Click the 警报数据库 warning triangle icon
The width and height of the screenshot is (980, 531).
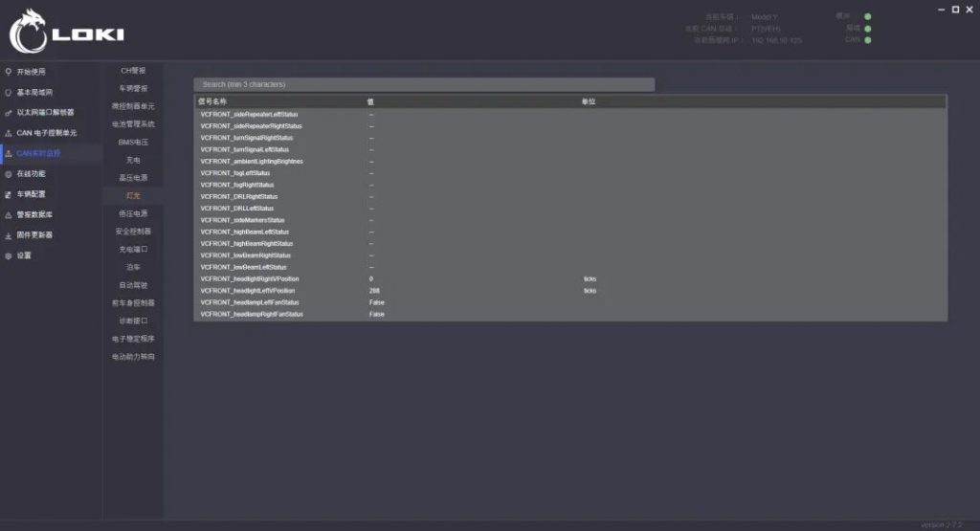point(8,215)
